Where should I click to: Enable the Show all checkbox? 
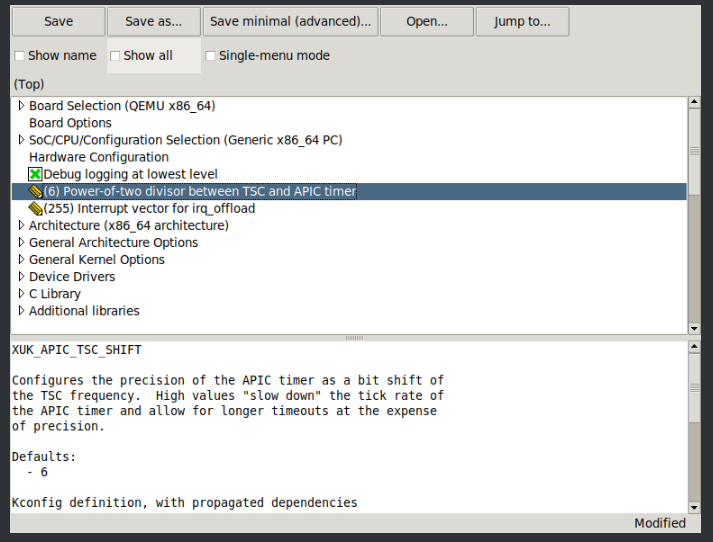(115, 56)
